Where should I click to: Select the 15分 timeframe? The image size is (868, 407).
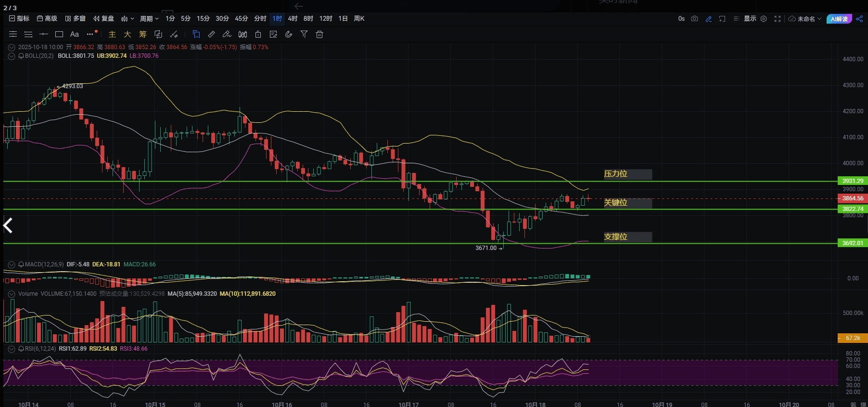(203, 19)
